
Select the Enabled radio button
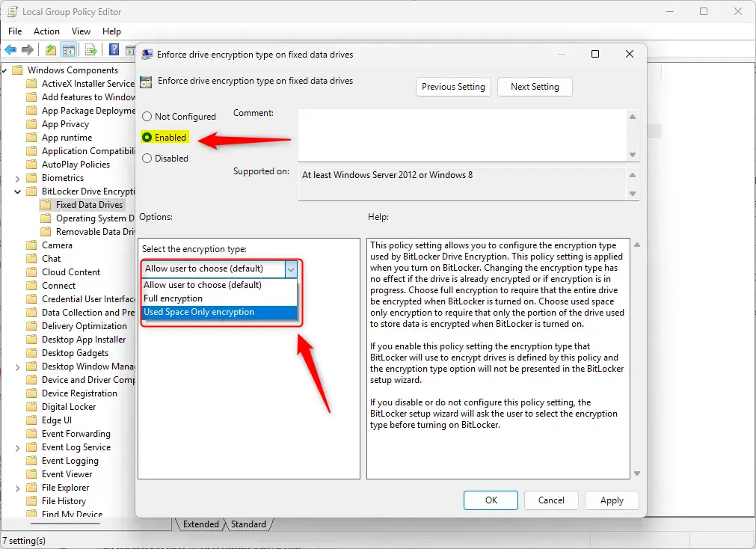coord(147,138)
